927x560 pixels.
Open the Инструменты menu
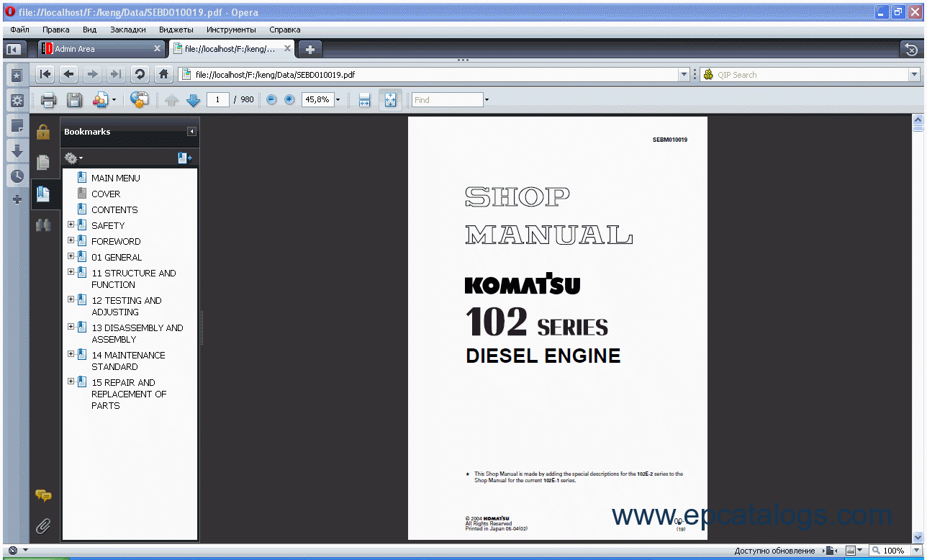(231, 30)
